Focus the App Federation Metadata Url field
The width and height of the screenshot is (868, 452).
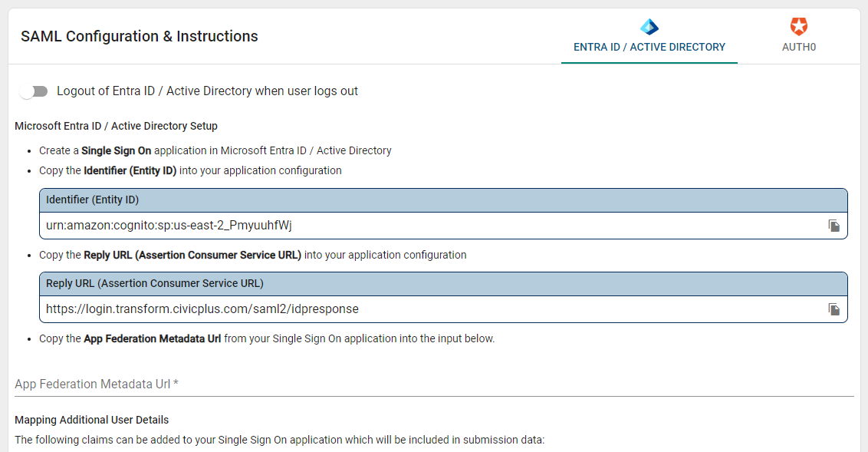434,384
